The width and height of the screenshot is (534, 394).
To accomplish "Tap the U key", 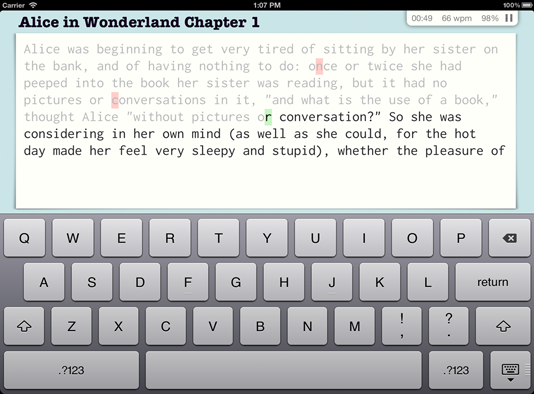I will (315, 238).
